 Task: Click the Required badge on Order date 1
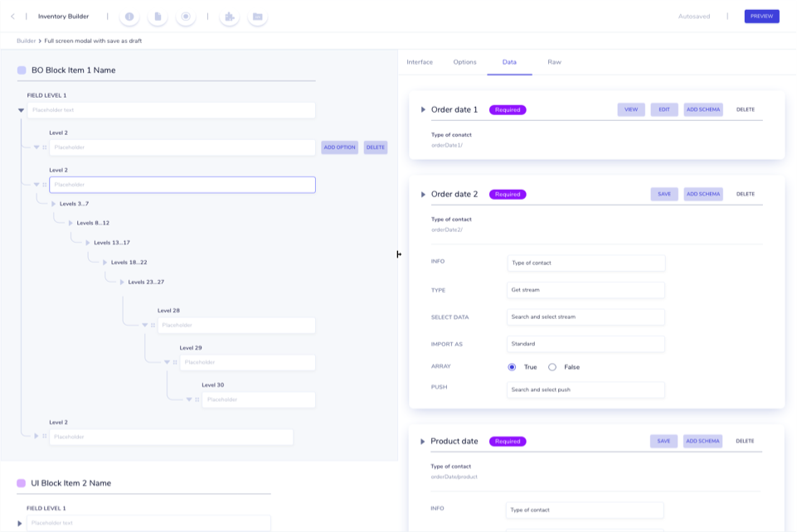[x=508, y=109]
